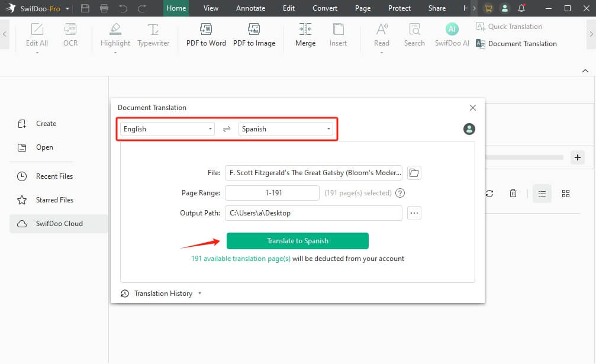Viewport: 596px width, 364px height.
Task: Run the OCR tool
Action: [70, 34]
